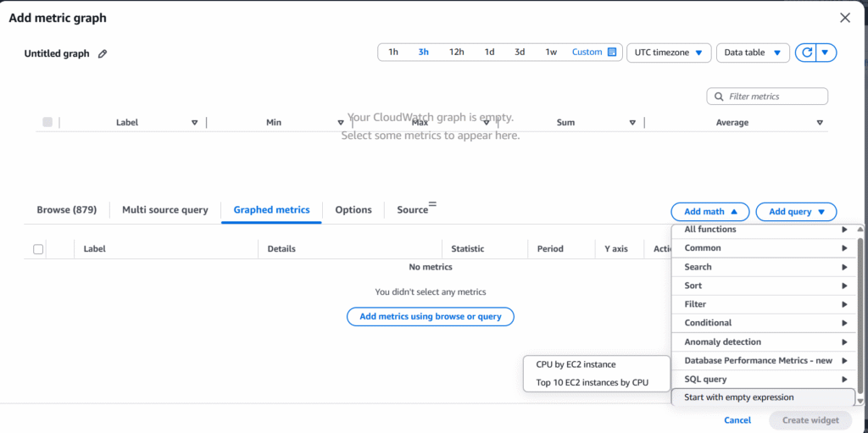Click the refresh graph icon
The image size is (868, 433).
pos(807,53)
